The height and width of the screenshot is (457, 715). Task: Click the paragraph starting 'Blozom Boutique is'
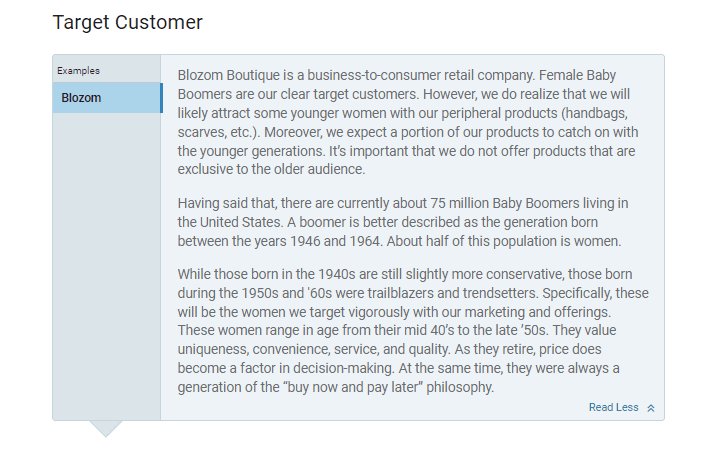(x=408, y=122)
